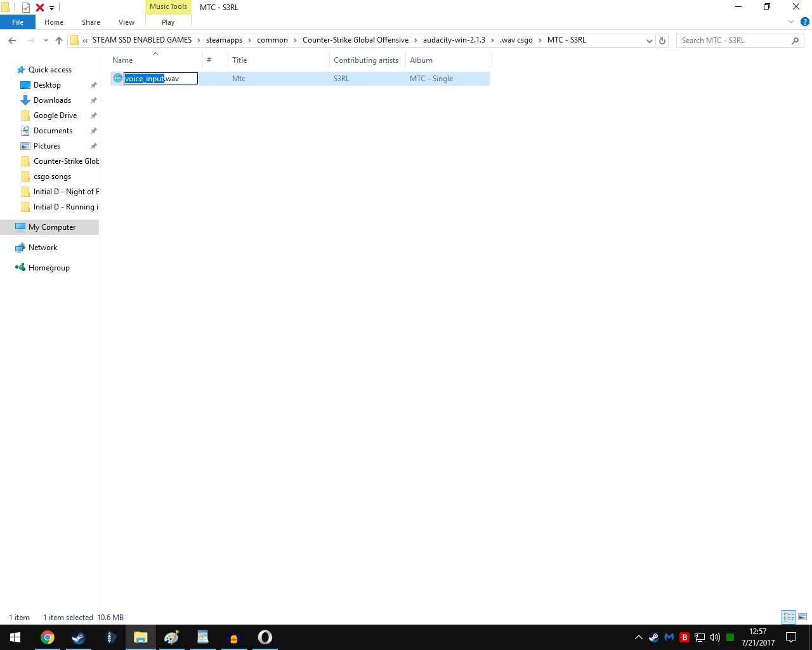Viewport: 812px width, 650px height.
Task: Open the Action Center notifications icon
Action: (791, 637)
